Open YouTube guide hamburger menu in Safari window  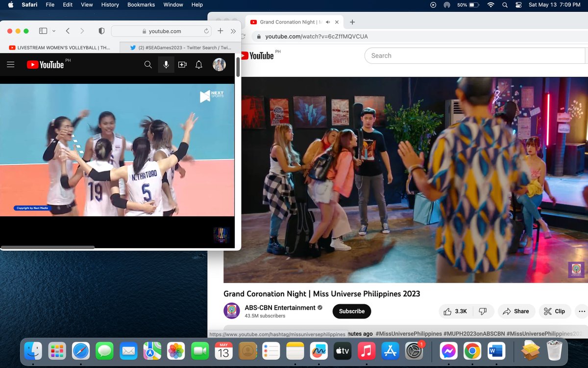pyautogui.click(x=11, y=64)
